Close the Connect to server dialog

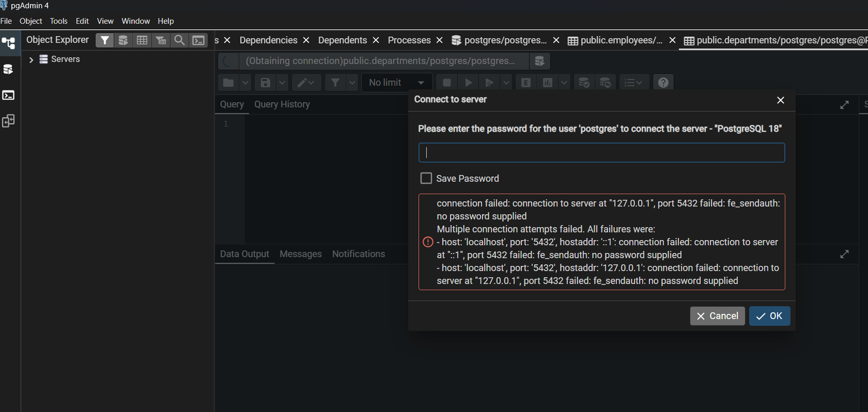pyautogui.click(x=781, y=100)
